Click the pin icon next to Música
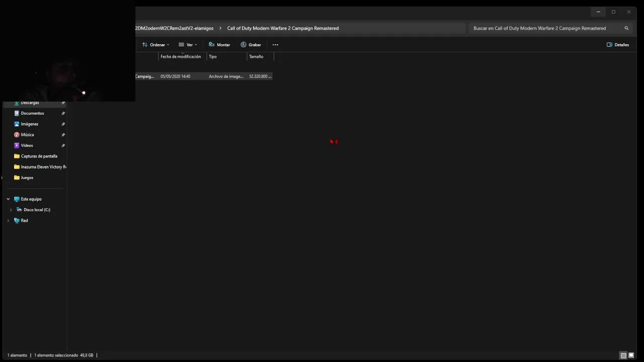The height and width of the screenshot is (362, 644). click(63, 135)
